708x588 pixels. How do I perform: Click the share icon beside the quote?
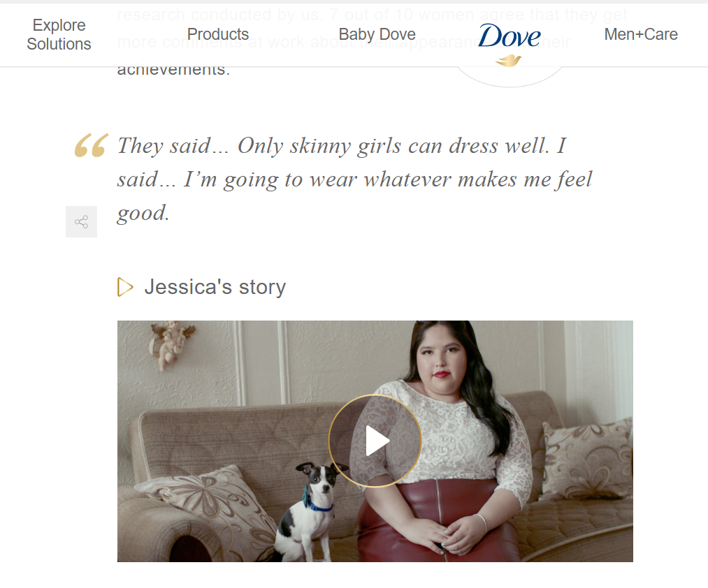point(81,221)
